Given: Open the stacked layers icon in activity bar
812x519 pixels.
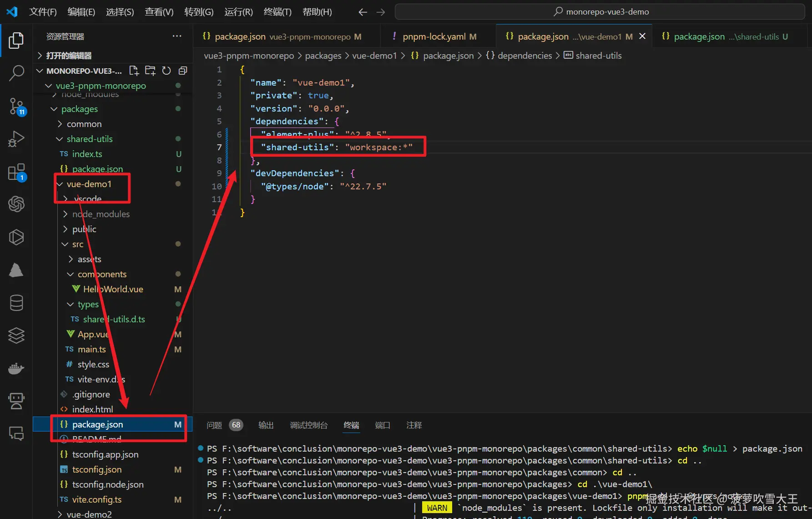Looking at the screenshot, I should click(16, 336).
